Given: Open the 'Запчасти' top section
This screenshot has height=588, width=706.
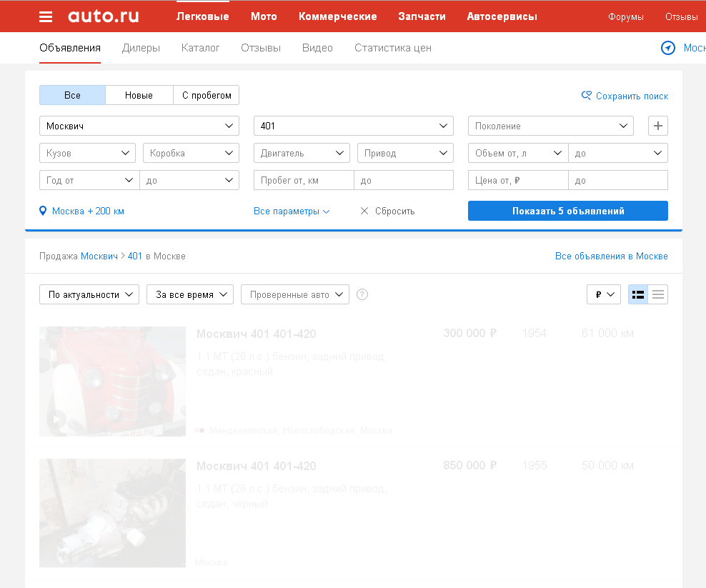Looking at the screenshot, I should [422, 16].
